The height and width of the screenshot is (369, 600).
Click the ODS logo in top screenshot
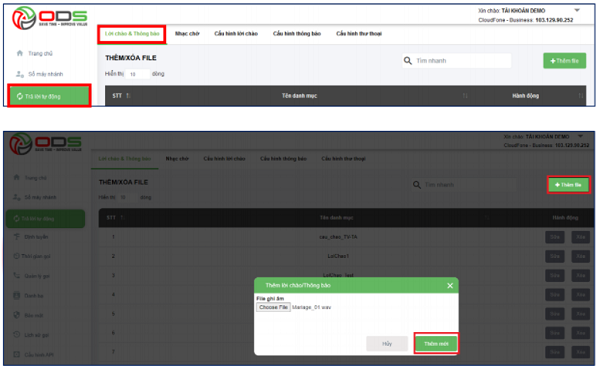(50, 18)
